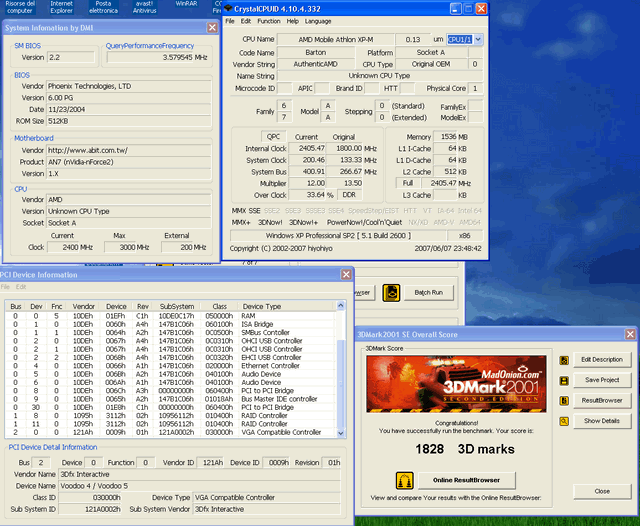
Task: Open the Function menu in CrystalCPUID
Action: click(x=269, y=21)
